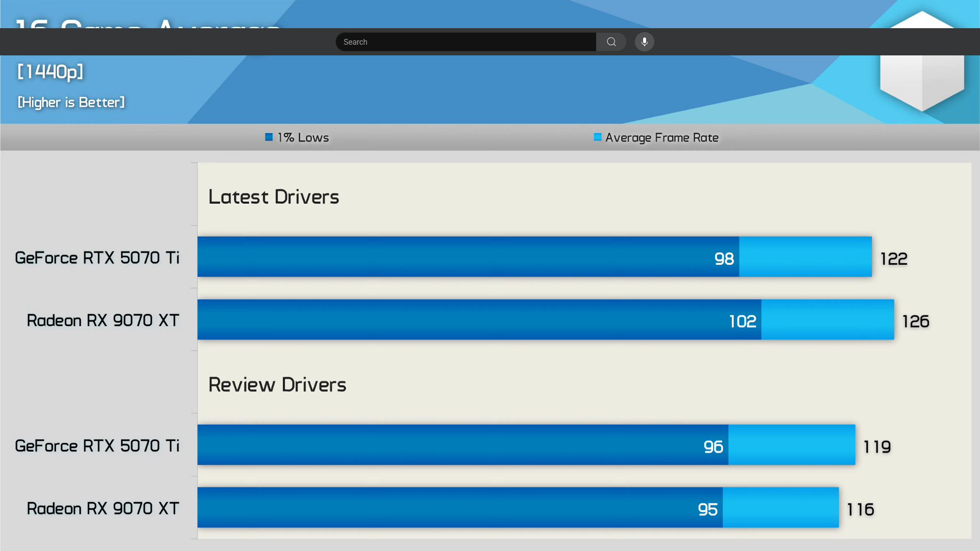The height and width of the screenshot is (551, 980).
Task: Click Radeon RX 9070 XT label under Latest Drivers
Action: [103, 320]
